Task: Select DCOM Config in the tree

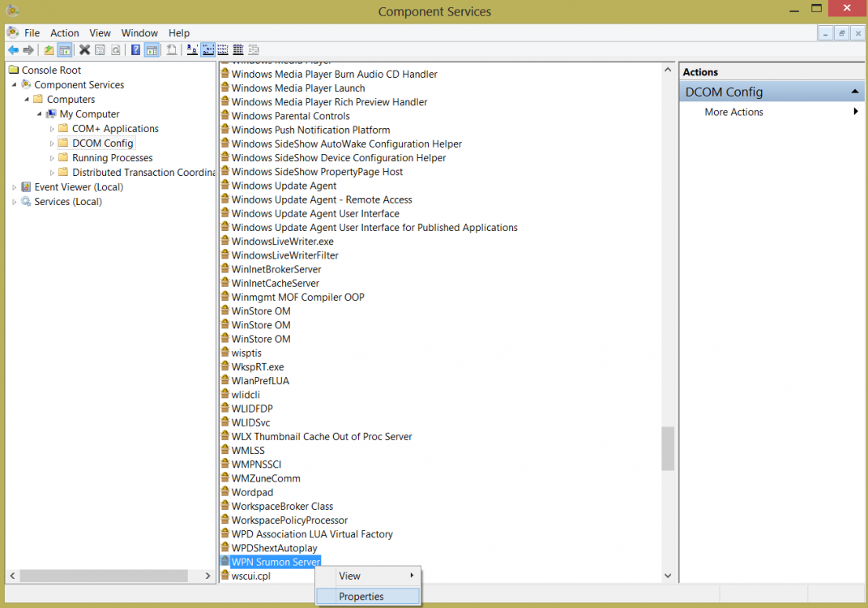Action: pyautogui.click(x=102, y=143)
